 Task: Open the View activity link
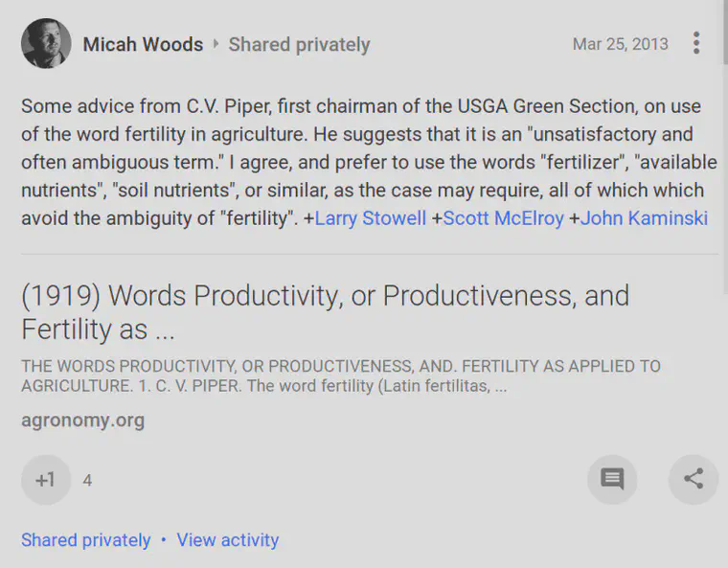(x=228, y=540)
